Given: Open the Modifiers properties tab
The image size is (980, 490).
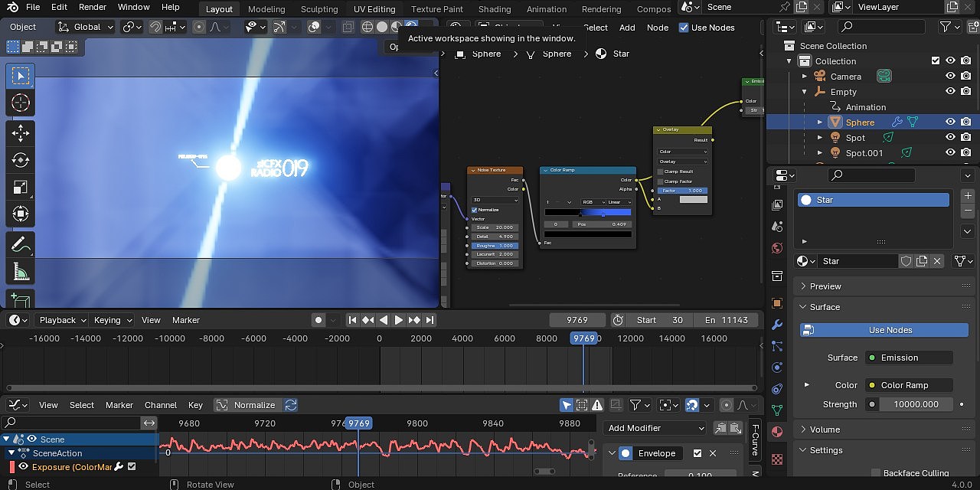Looking at the screenshot, I should 777,325.
